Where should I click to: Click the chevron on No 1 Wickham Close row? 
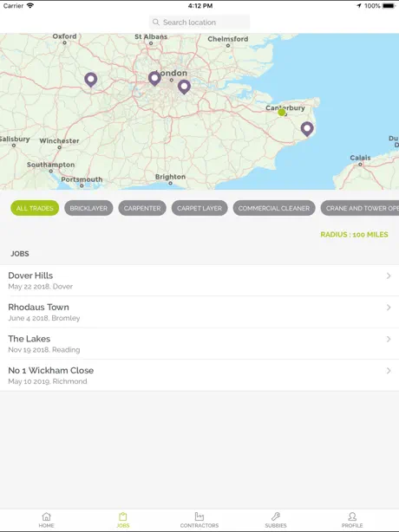(389, 371)
